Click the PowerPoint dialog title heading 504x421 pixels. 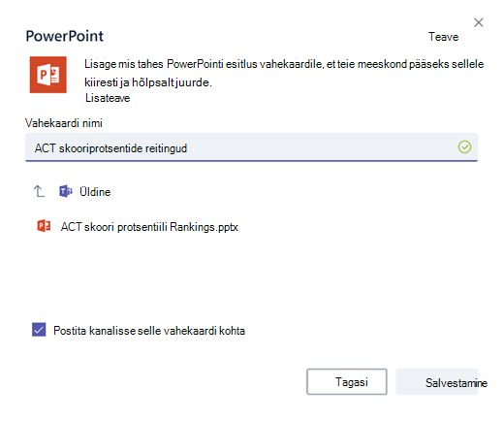coord(65,36)
